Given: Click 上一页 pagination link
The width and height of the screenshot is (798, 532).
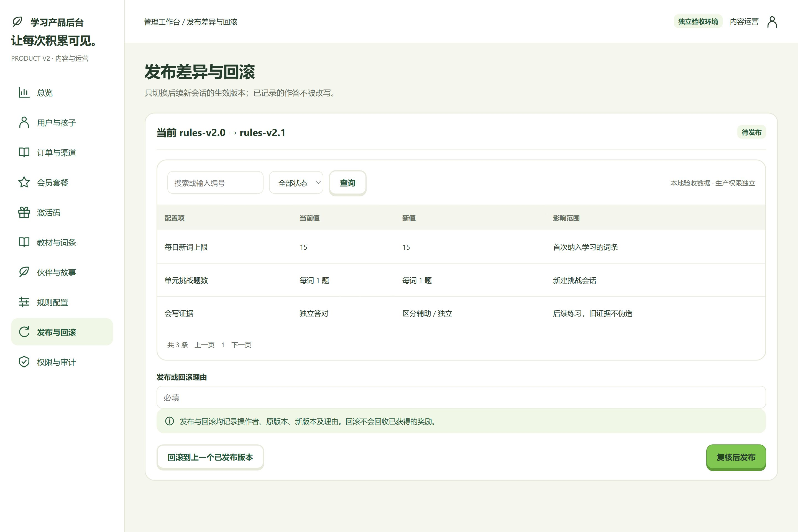Looking at the screenshot, I should [204, 345].
